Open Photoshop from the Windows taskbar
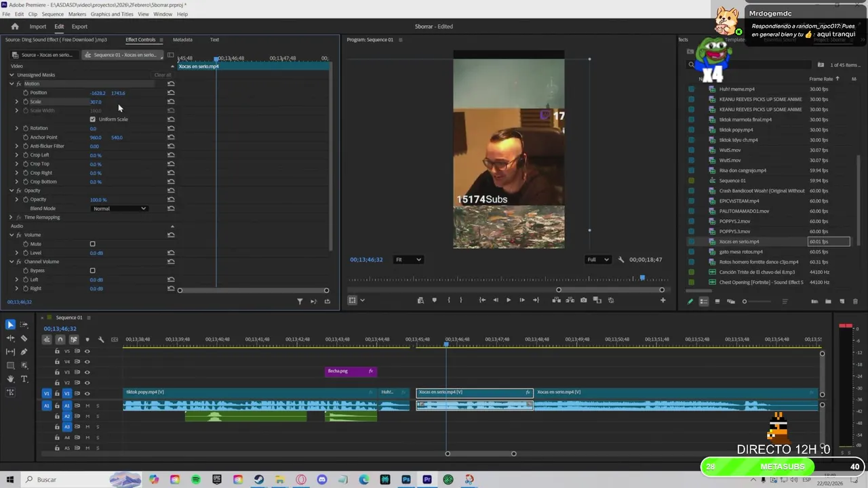 406,480
